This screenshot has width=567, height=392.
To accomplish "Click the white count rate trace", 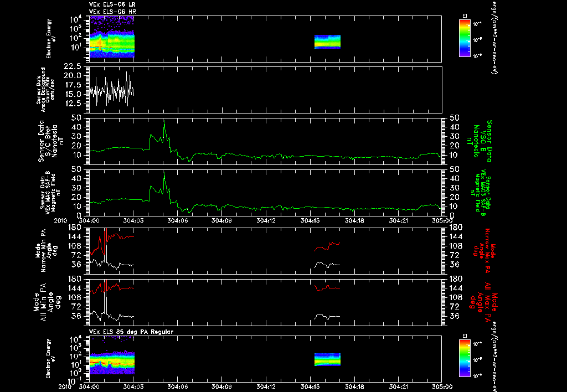I will coord(112,90).
